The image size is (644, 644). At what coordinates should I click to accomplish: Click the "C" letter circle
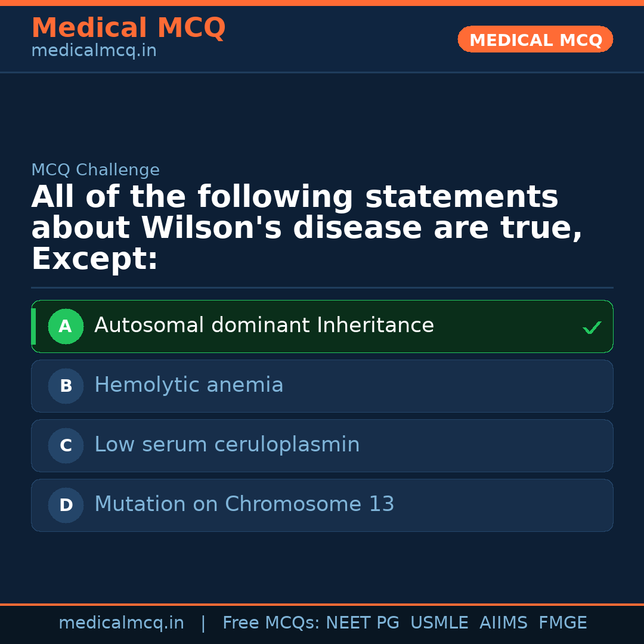point(66,445)
